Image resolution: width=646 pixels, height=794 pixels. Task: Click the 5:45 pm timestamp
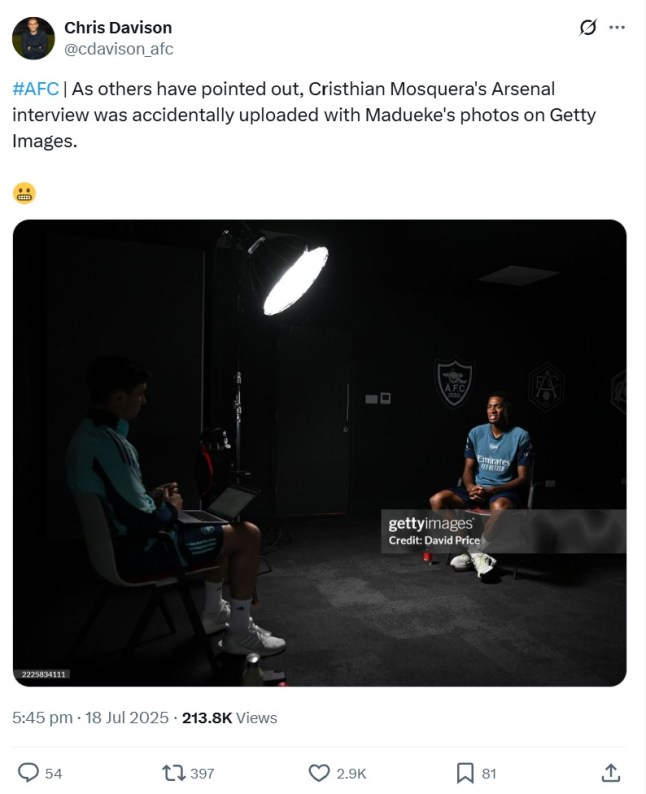tap(42, 717)
